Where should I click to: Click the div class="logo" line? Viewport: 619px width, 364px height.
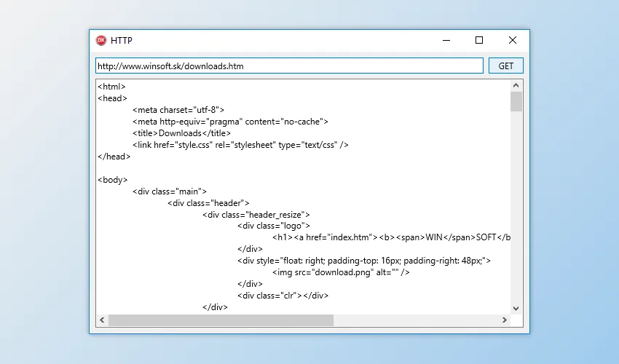[274, 226]
